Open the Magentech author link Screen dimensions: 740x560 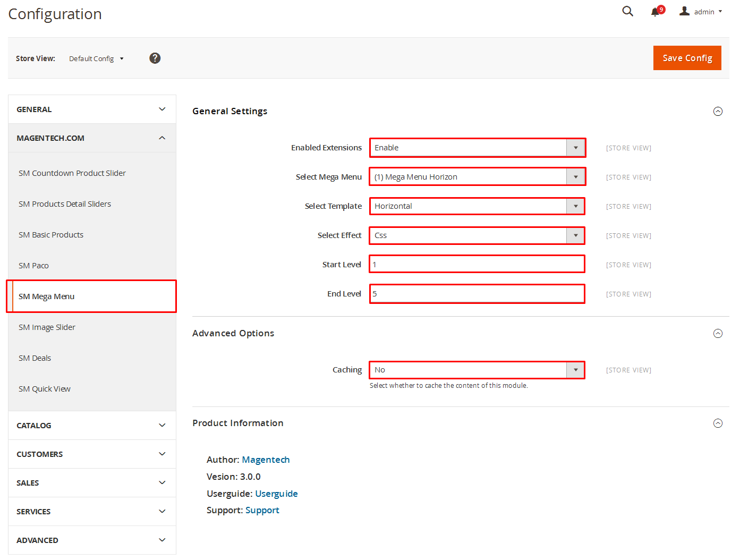(266, 460)
